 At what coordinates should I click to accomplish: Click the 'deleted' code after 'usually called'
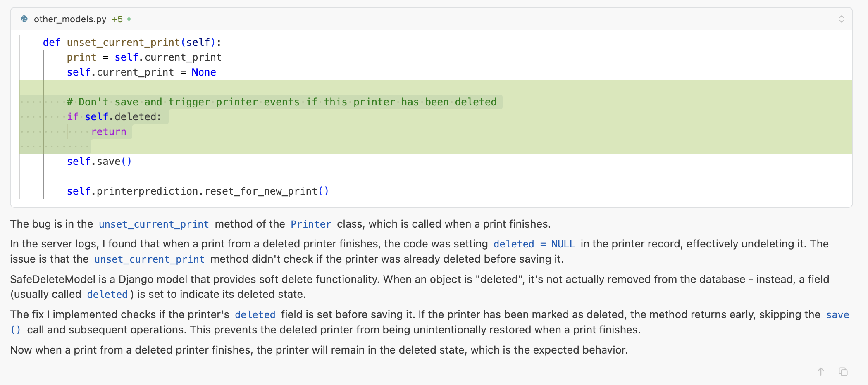[107, 295]
